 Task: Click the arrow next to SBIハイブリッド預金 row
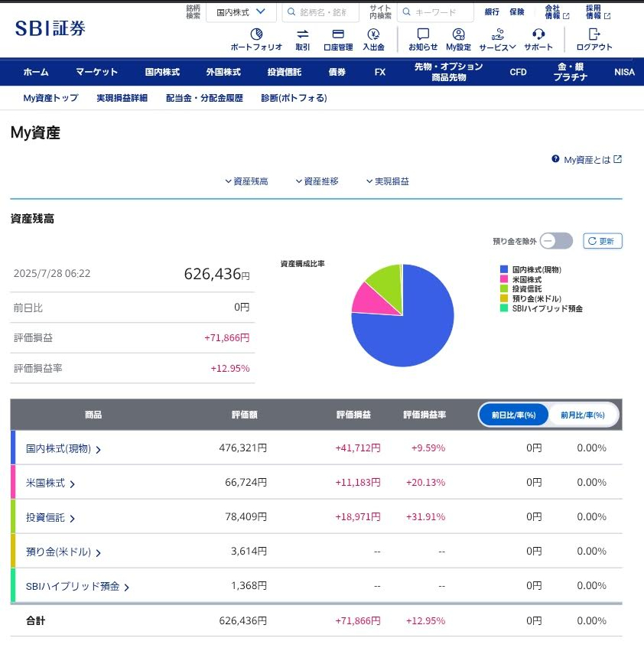127,588
